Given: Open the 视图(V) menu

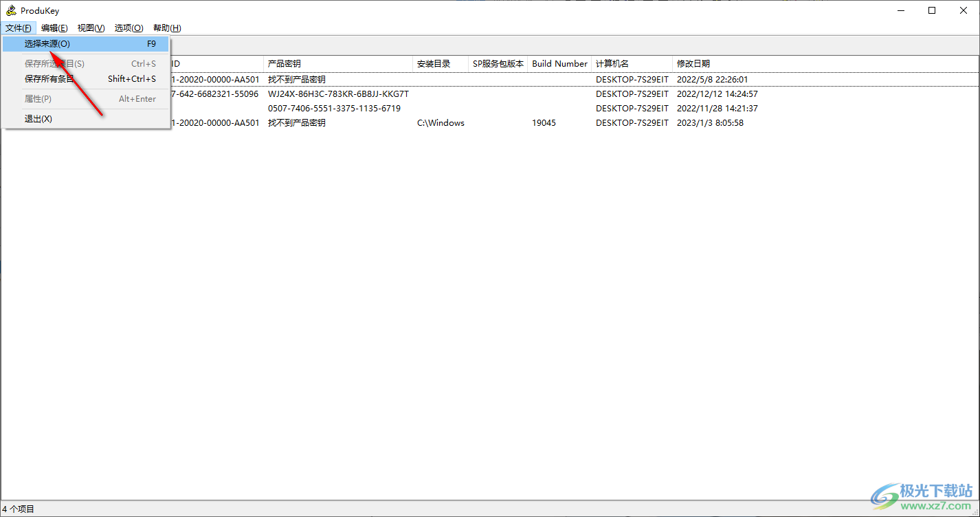Looking at the screenshot, I should coord(91,28).
